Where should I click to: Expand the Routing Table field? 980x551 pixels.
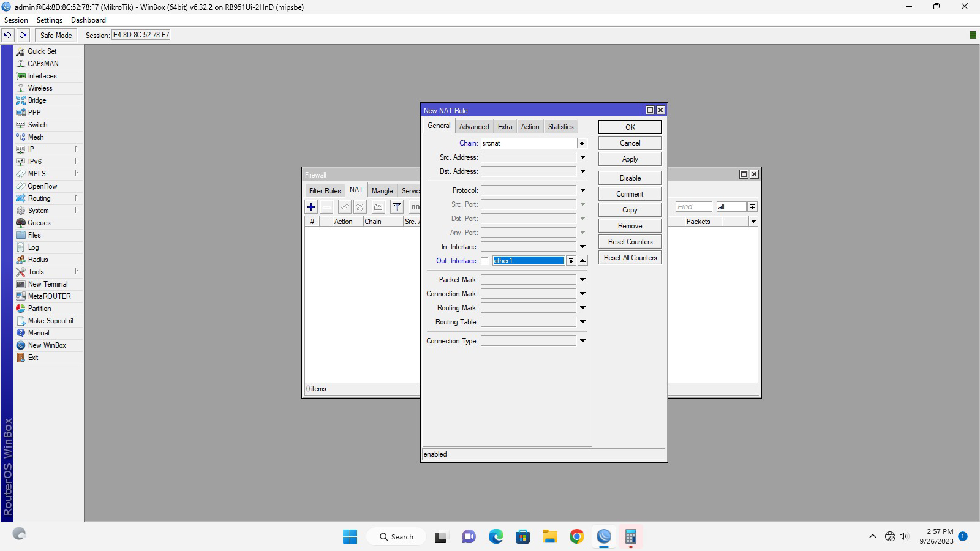tap(582, 322)
